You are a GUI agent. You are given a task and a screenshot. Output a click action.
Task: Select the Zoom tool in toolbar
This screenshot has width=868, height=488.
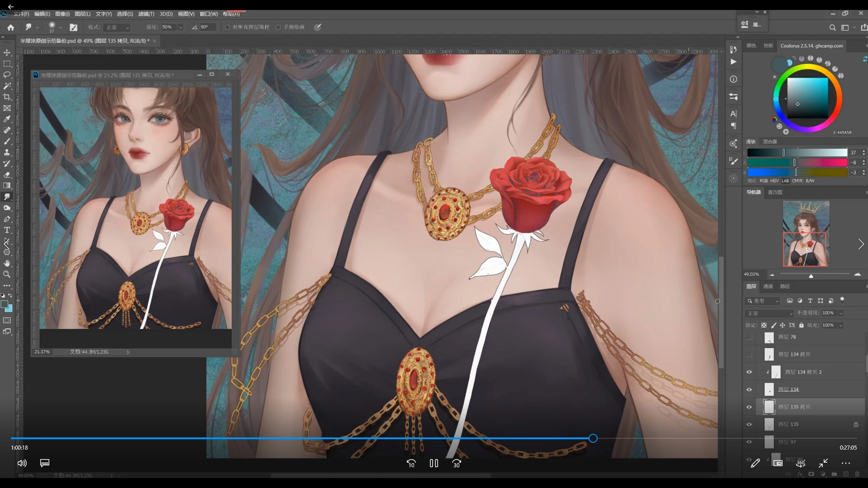(7, 274)
